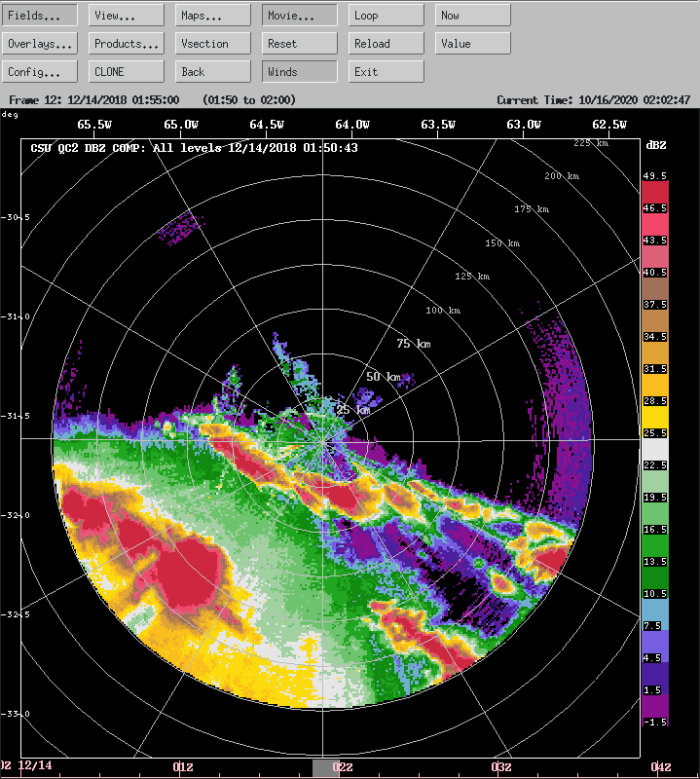Click the '25 km' range ring label
700x779 pixels.
click(352, 410)
